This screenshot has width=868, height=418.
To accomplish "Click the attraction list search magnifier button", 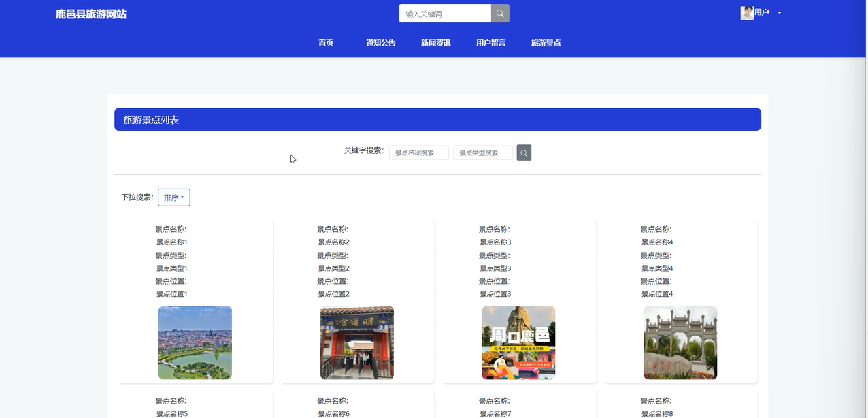I will coord(524,153).
